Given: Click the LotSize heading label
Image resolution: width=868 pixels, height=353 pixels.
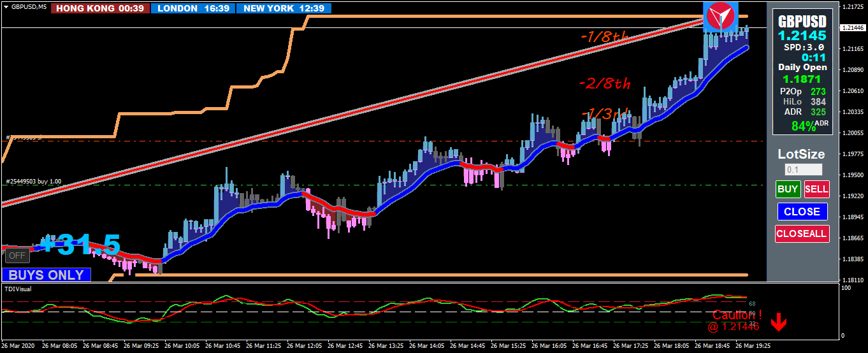Looking at the screenshot, I should [x=802, y=154].
